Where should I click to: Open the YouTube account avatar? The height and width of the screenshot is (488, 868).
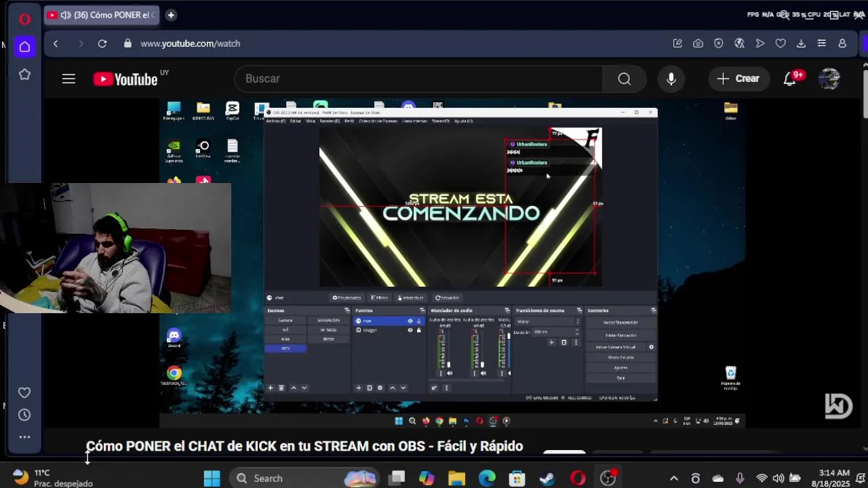pos(829,79)
